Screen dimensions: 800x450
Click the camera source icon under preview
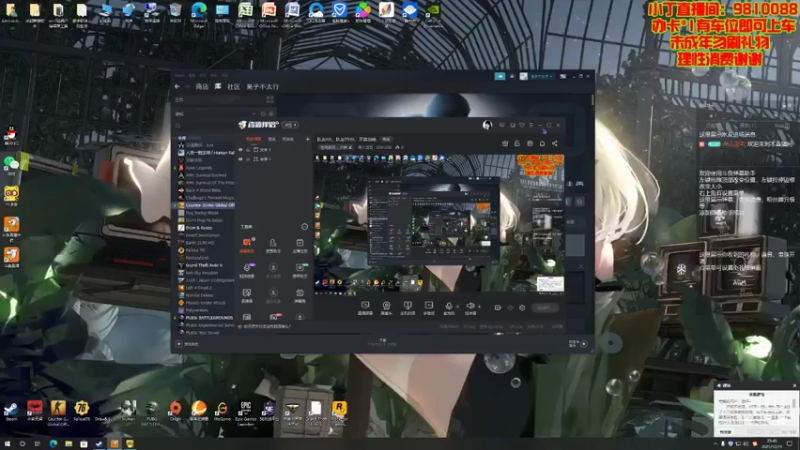click(386, 307)
